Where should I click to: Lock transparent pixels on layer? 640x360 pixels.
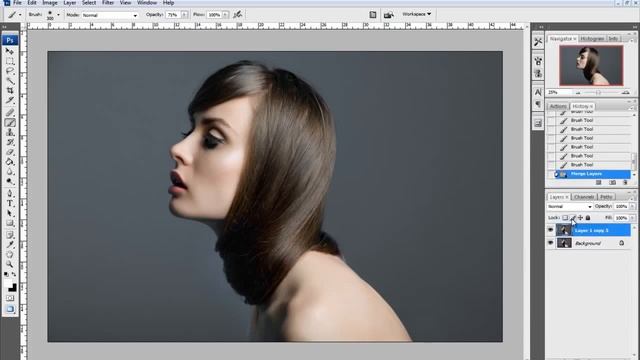click(x=565, y=218)
